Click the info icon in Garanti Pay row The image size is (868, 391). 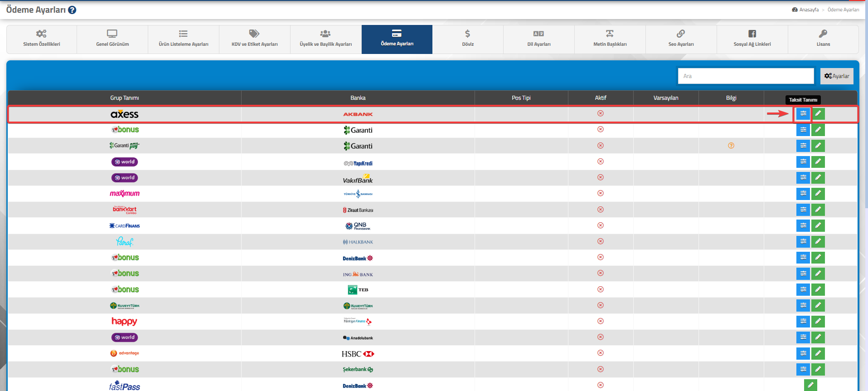pyautogui.click(x=731, y=146)
